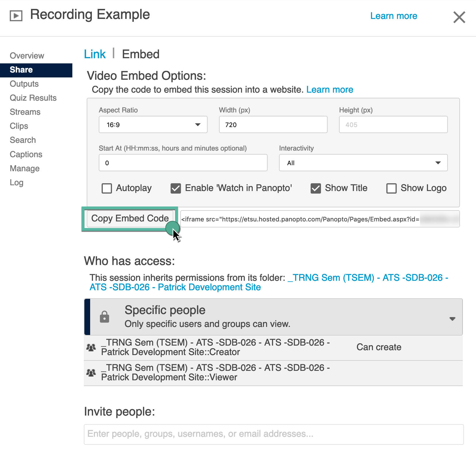Image resolution: width=476 pixels, height=456 pixels.
Task: Enable the Autoplay checkbox
Action: pos(107,188)
